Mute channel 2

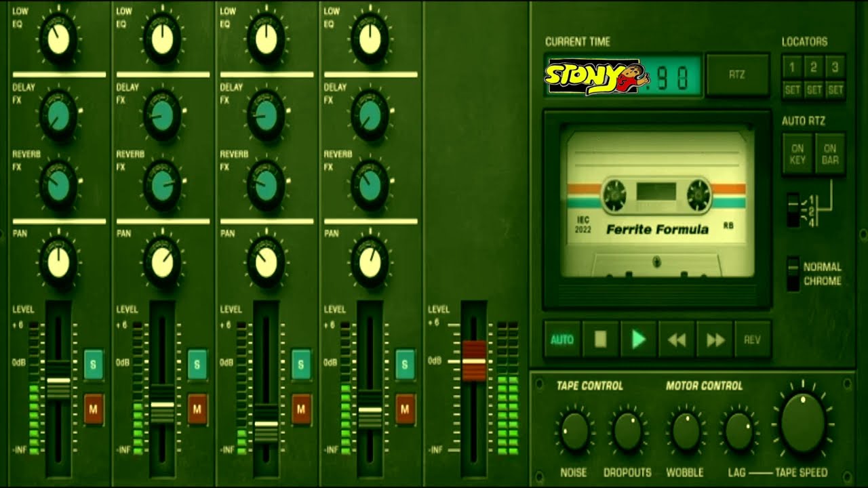coord(197,409)
